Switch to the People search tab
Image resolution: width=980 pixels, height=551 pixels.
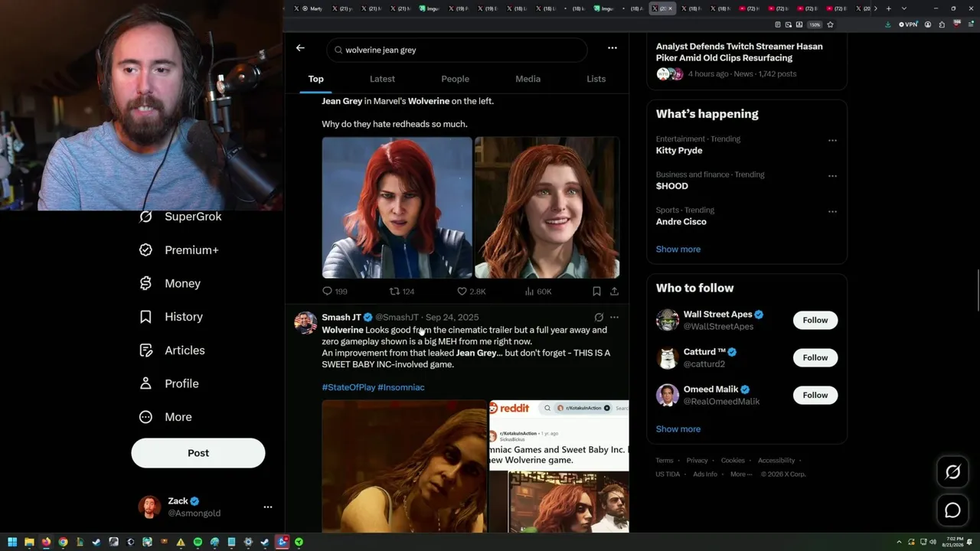(455, 79)
